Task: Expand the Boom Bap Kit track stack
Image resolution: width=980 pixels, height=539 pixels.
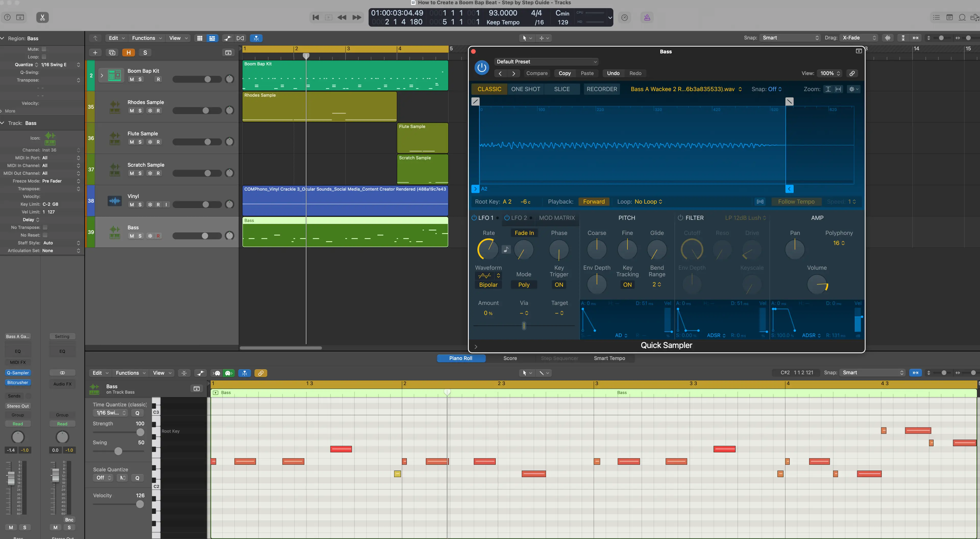Action: 102,75
